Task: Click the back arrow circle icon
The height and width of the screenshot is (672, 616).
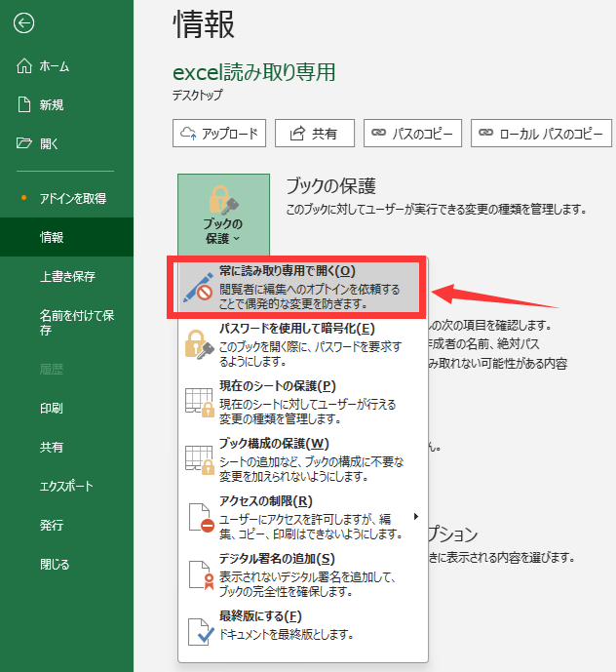Action: click(24, 22)
